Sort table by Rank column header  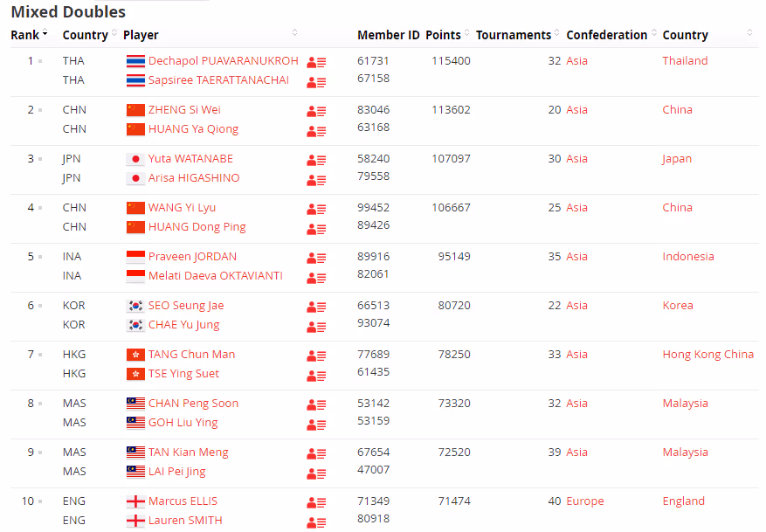pyautogui.click(x=24, y=35)
